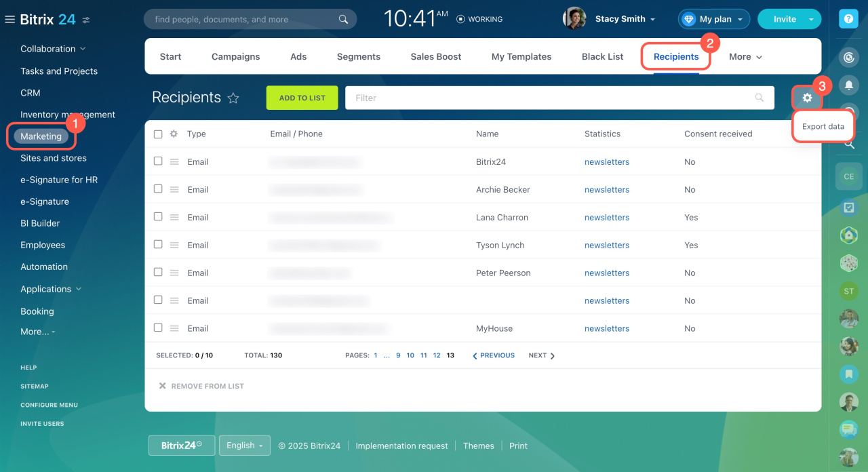Viewport: 868px width, 472px height.
Task: Open Marketing in the left sidebar
Action: (x=41, y=136)
